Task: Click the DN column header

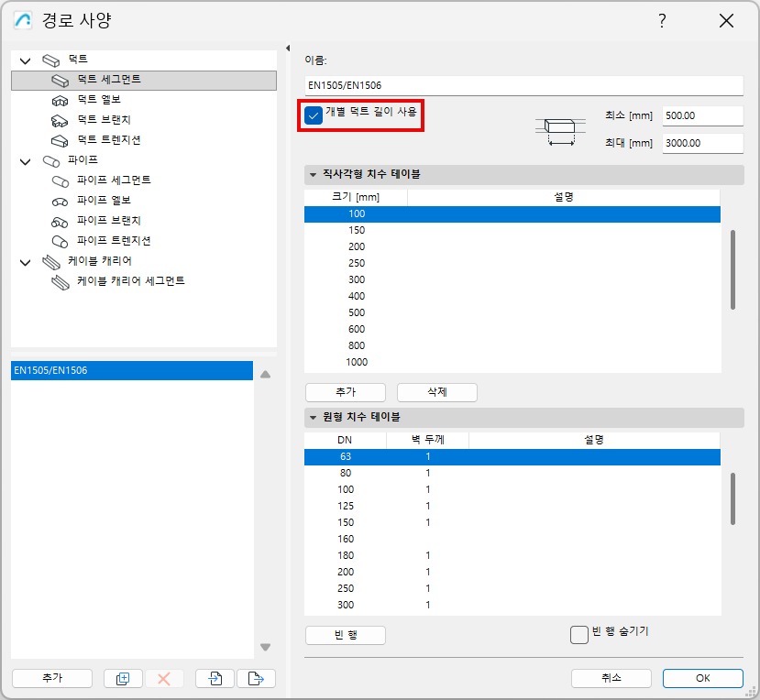Action: (x=345, y=441)
